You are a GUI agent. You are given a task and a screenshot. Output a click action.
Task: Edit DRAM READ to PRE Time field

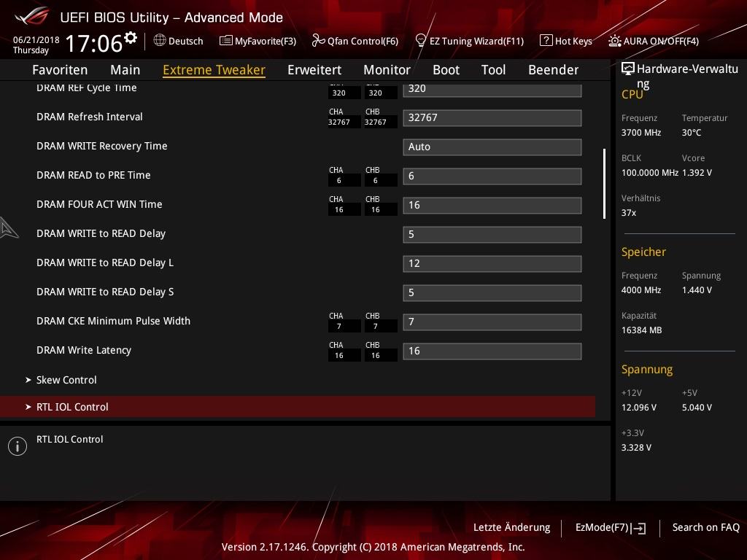(492, 176)
